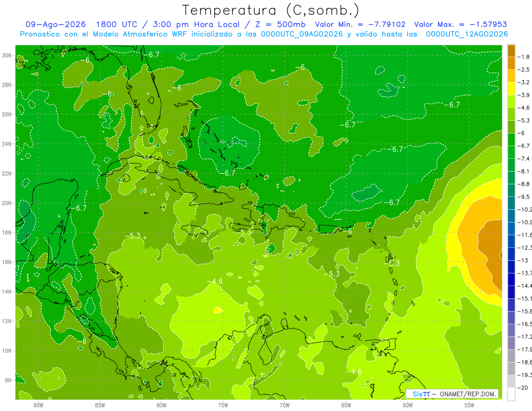This screenshot has width=532, height=411.
Task: Click the '-1.8' colorbar label
Action: (524, 57)
